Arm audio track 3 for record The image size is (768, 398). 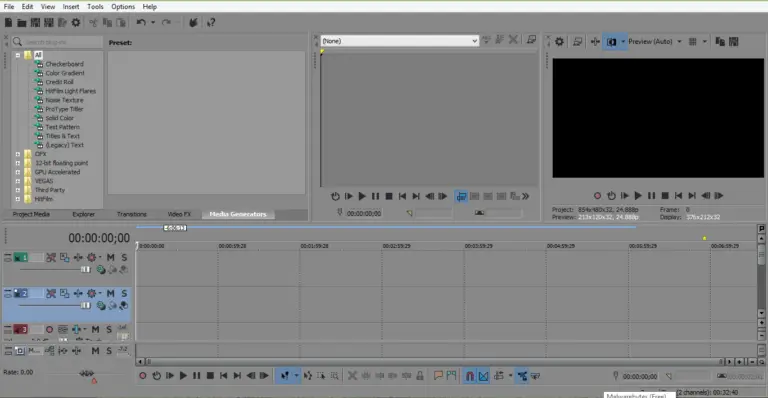pos(49,329)
